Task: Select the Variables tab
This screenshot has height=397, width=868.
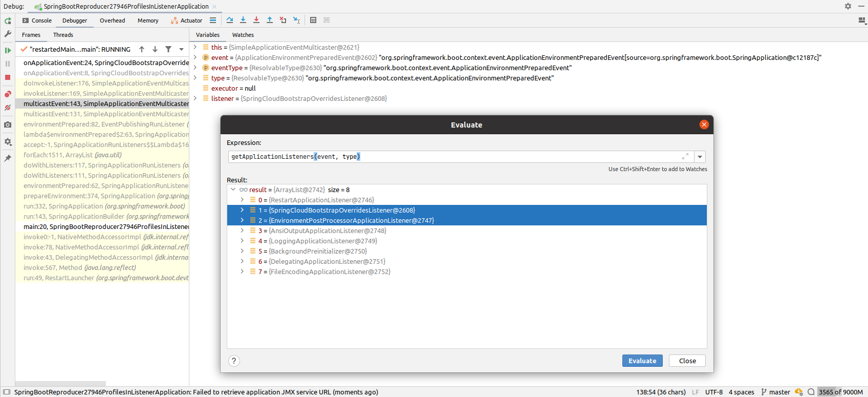Action: 208,35
